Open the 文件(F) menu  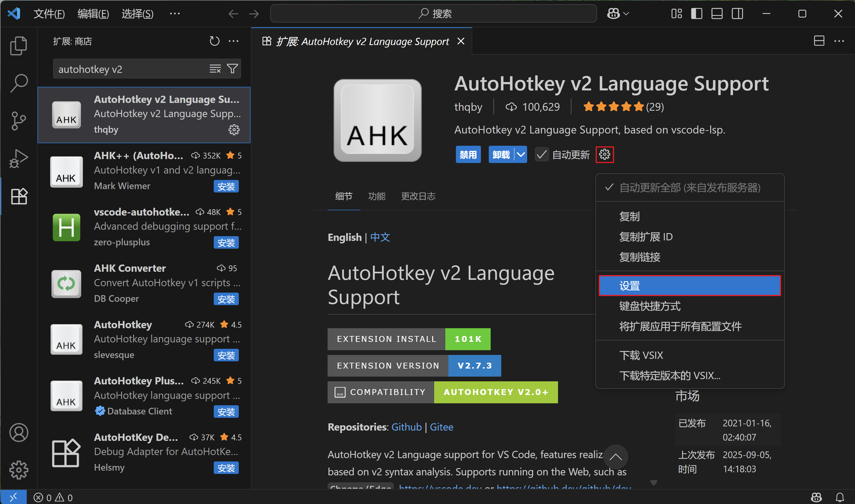pyautogui.click(x=49, y=14)
